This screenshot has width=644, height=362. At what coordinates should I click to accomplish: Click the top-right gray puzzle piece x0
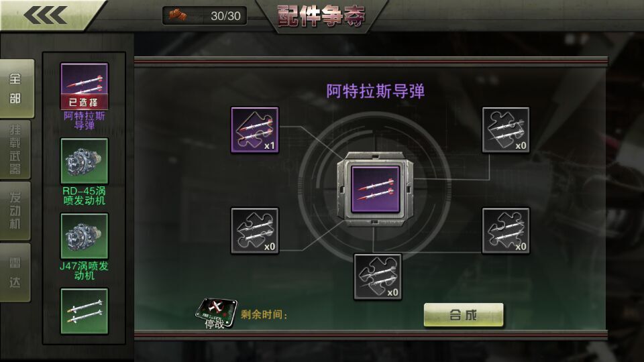(506, 129)
